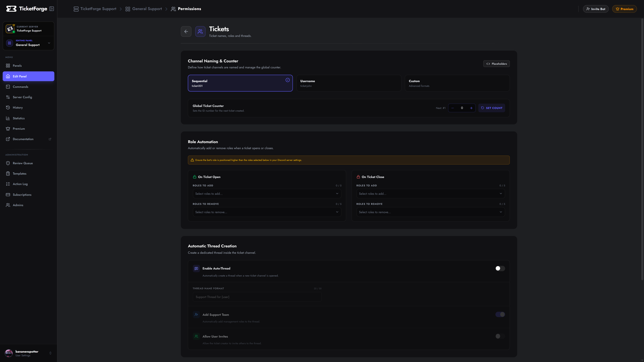Click the Tickets users icon beside the heading
Screen dimensions: 644x362
pos(200,32)
